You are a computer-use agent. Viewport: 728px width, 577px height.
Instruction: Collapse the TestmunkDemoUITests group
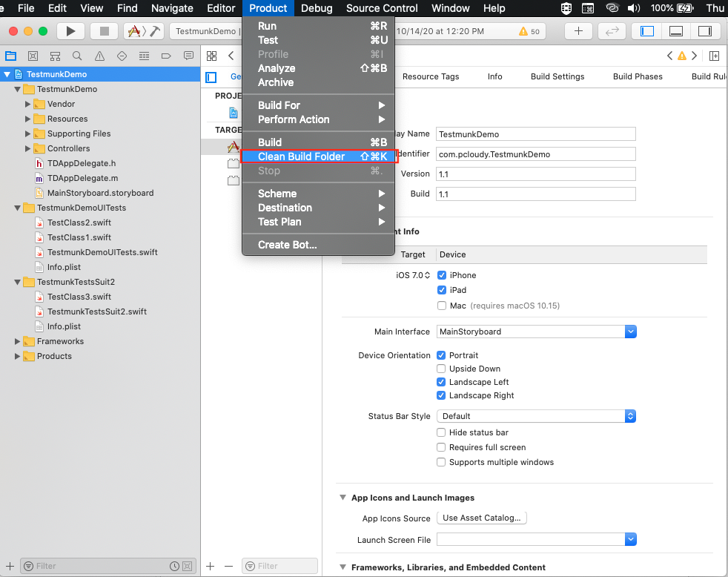pyautogui.click(x=17, y=208)
